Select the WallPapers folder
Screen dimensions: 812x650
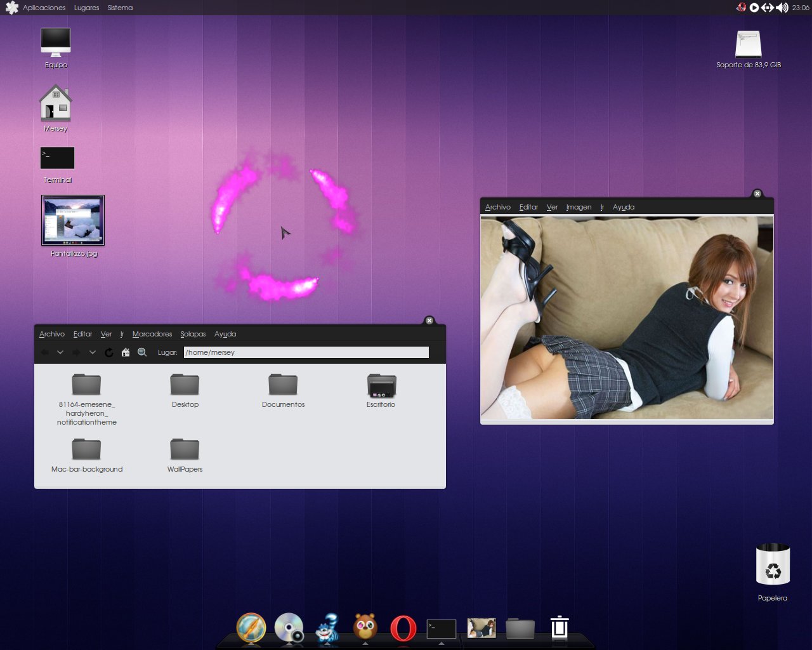(185, 451)
